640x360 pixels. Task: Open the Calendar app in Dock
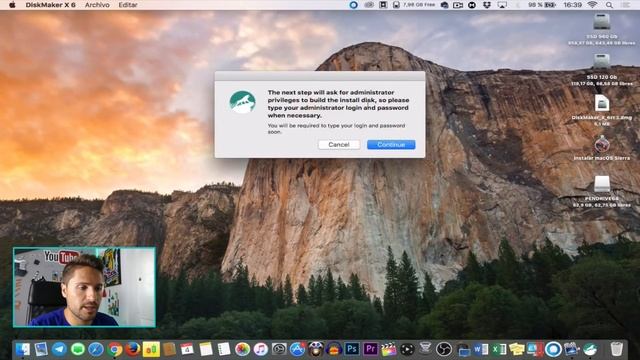187,349
